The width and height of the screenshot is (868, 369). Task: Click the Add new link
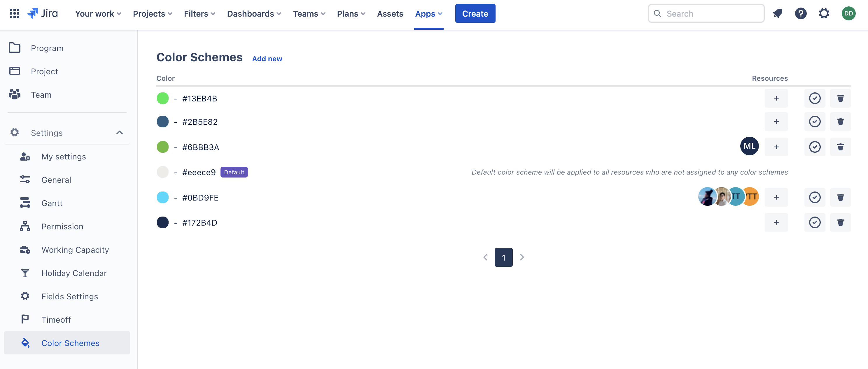267,59
